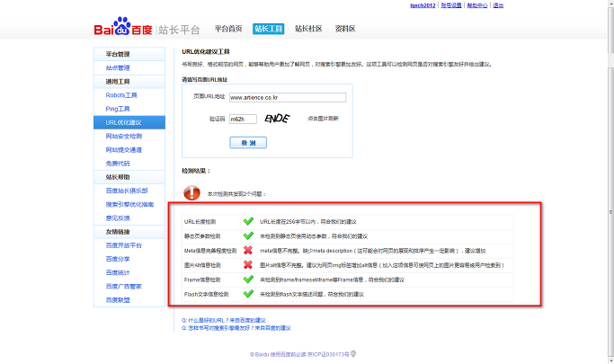Click the Frame信息检测 row label
Screen dimensions: 614x364
(x=202, y=280)
